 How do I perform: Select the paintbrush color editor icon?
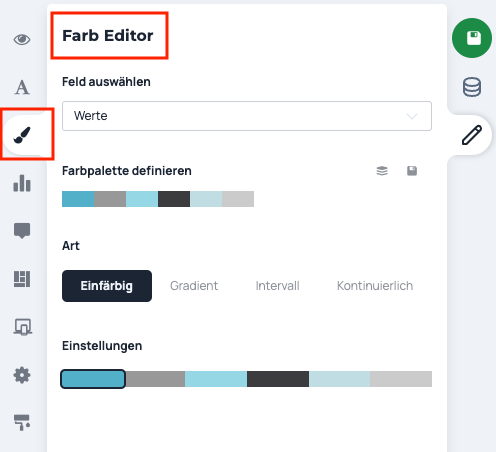[22, 135]
